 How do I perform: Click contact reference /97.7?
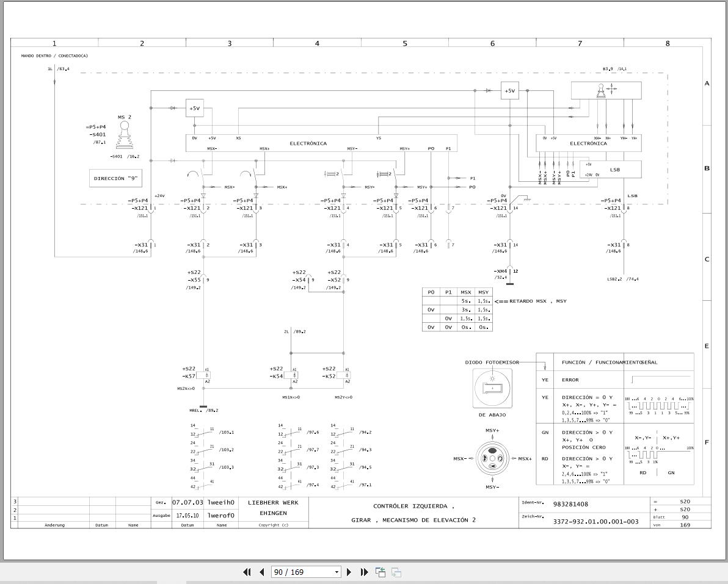(x=313, y=450)
